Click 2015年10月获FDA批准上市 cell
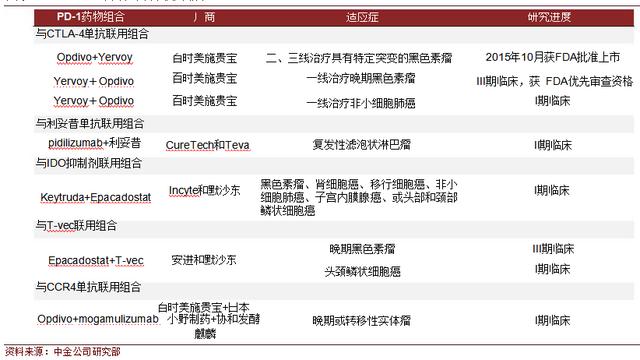Image resolution: width=640 pixels, height=360 pixels. pos(553,57)
